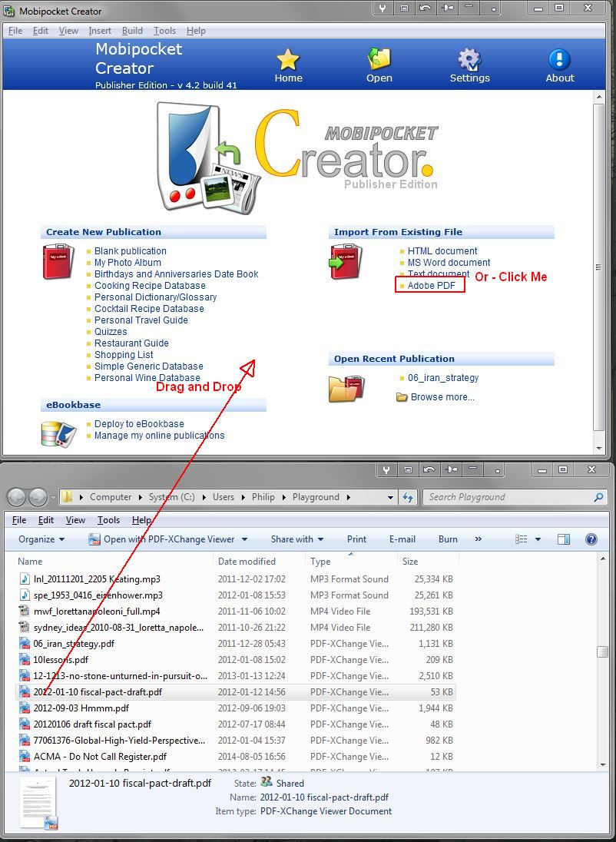Click the folder icon under Open Recent Publication

pos(346,388)
